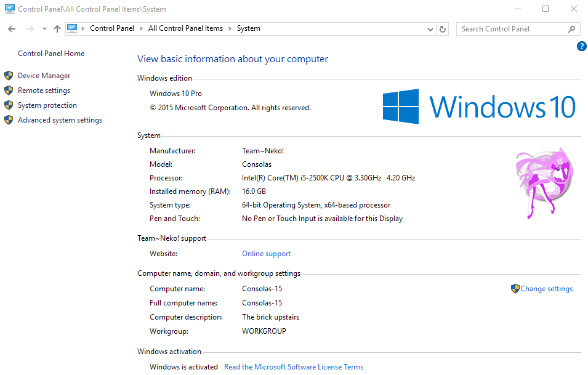Screen dimensions: 588x375
Task: Click the model value 'Consolas'
Action: tap(257, 164)
